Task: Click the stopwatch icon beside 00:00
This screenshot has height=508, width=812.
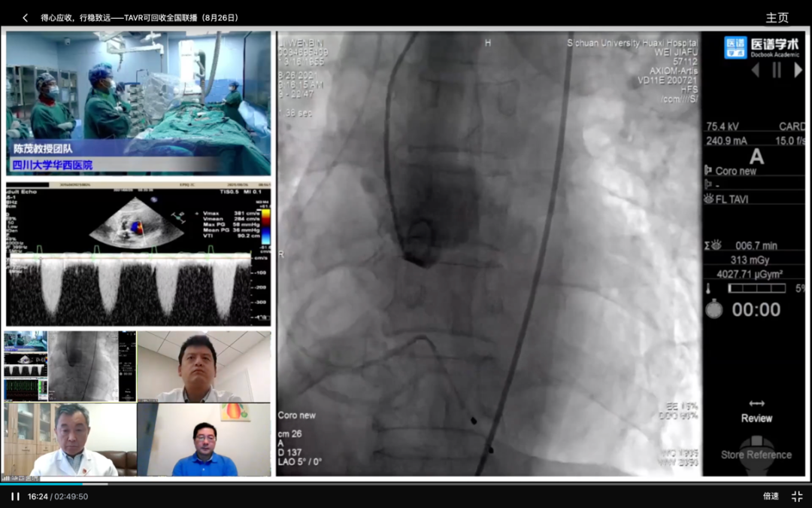Action: (x=714, y=309)
